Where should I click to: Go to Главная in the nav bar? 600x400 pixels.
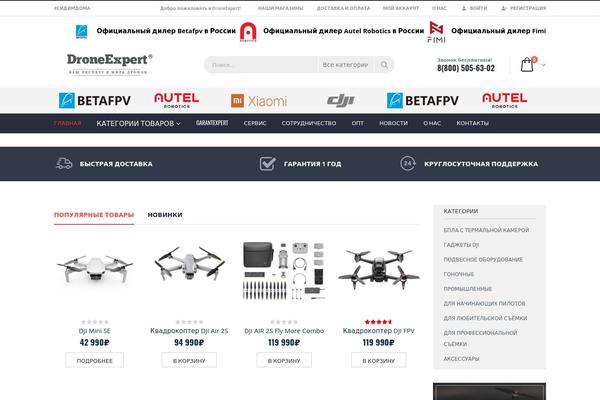67,123
